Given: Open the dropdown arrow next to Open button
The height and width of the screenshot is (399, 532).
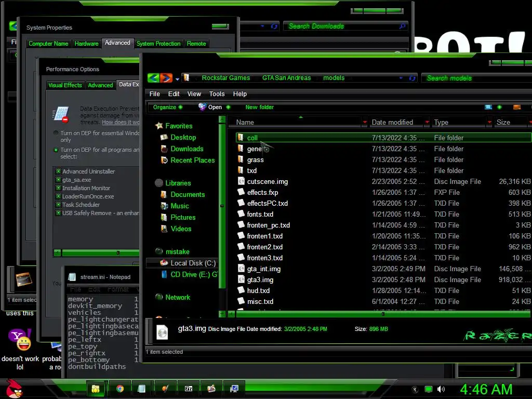Looking at the screenshot, I should [x=229, y=107].
